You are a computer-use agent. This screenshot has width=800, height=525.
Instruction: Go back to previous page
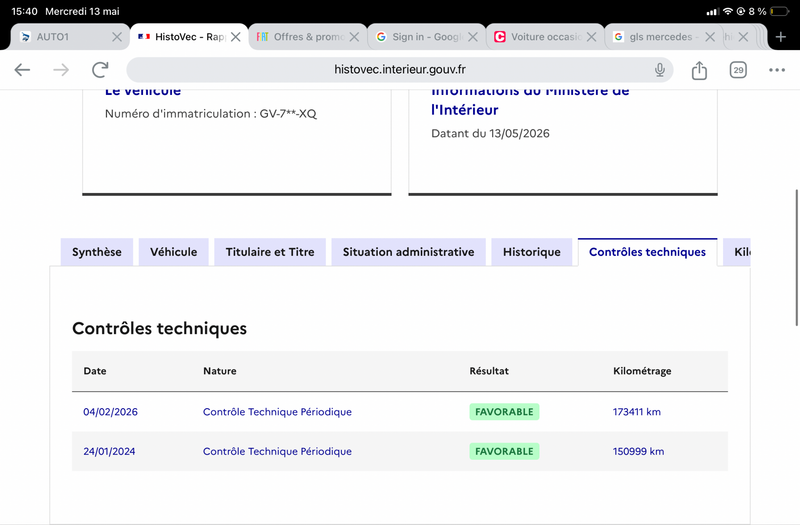[x=22, y=69]
